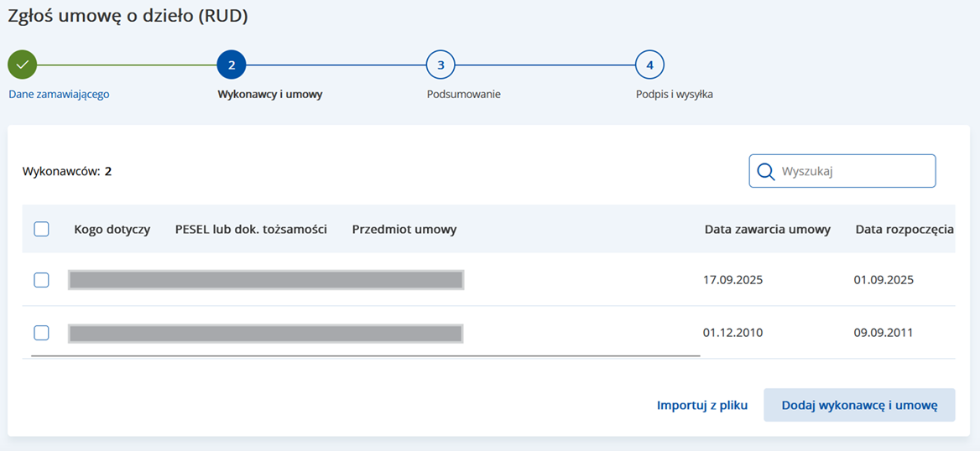Check the row dated 17.09.2025

pos(41,280)
